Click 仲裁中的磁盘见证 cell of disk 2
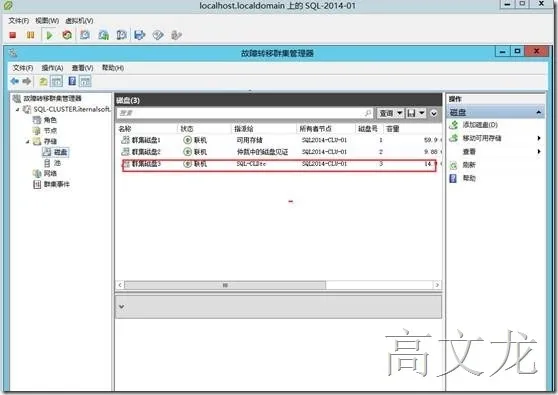The height and width of the screenshot is (395, 558). [262, 152]
